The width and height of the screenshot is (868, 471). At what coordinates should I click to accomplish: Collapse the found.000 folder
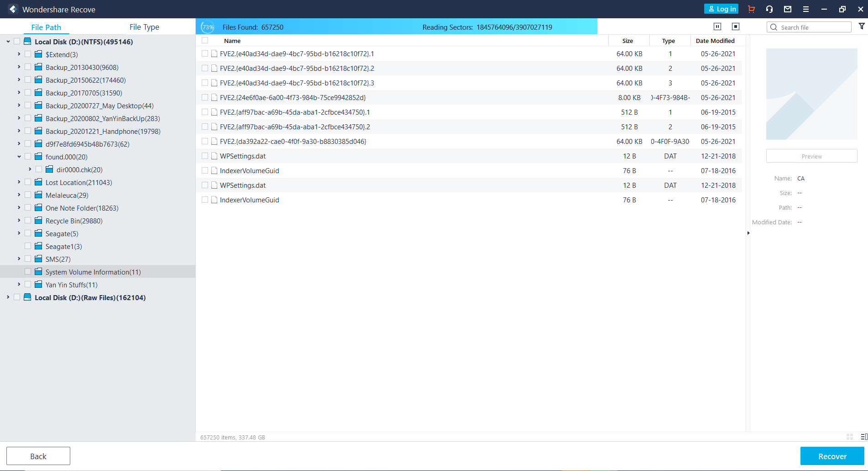pos(19,156)
